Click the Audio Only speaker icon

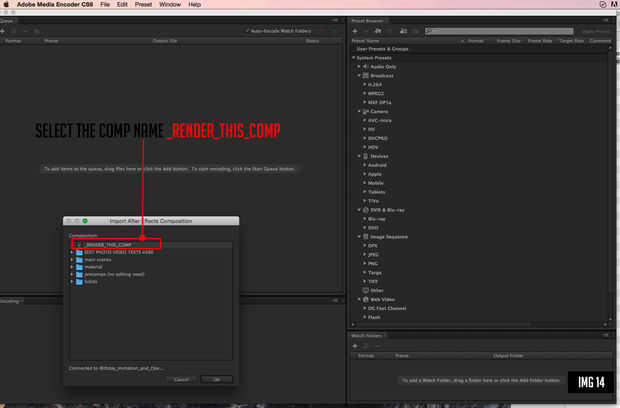tap(366, 66)
